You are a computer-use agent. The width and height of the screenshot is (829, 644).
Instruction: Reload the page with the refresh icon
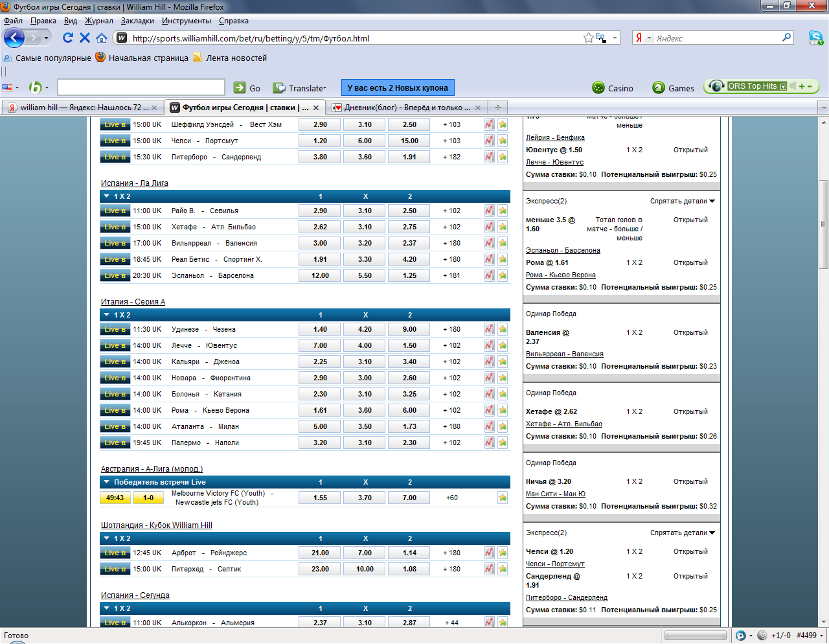pyautogui.click(x=67, y=38)
